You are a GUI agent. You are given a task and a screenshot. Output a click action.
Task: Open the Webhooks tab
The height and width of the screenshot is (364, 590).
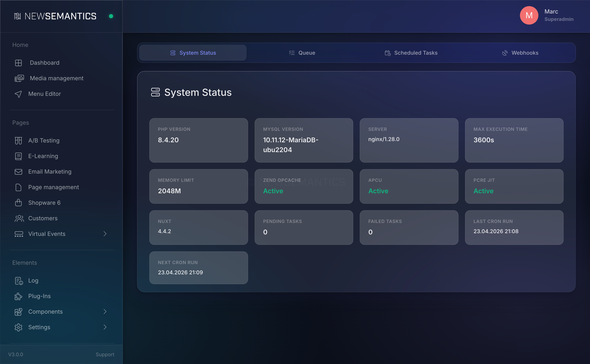520,53
